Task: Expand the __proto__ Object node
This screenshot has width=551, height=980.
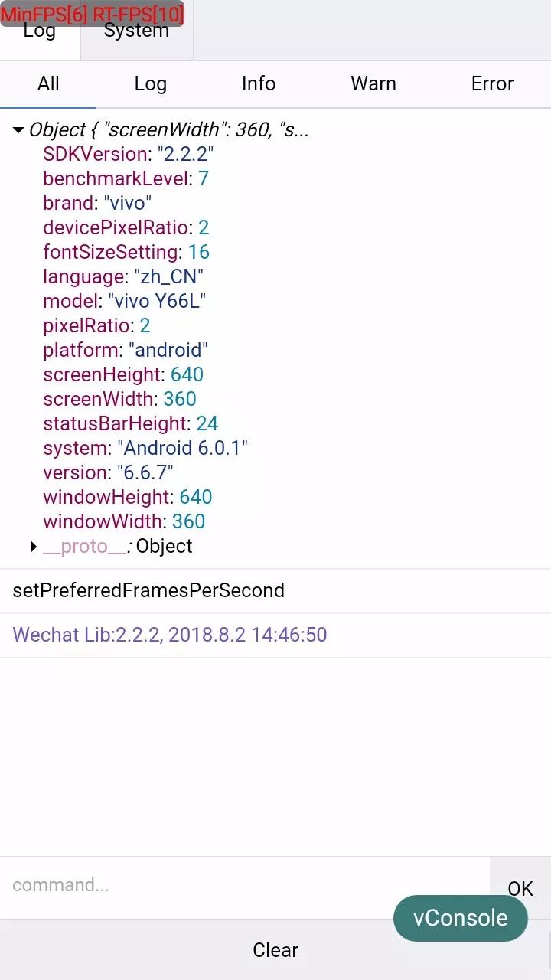Action: 33,547
